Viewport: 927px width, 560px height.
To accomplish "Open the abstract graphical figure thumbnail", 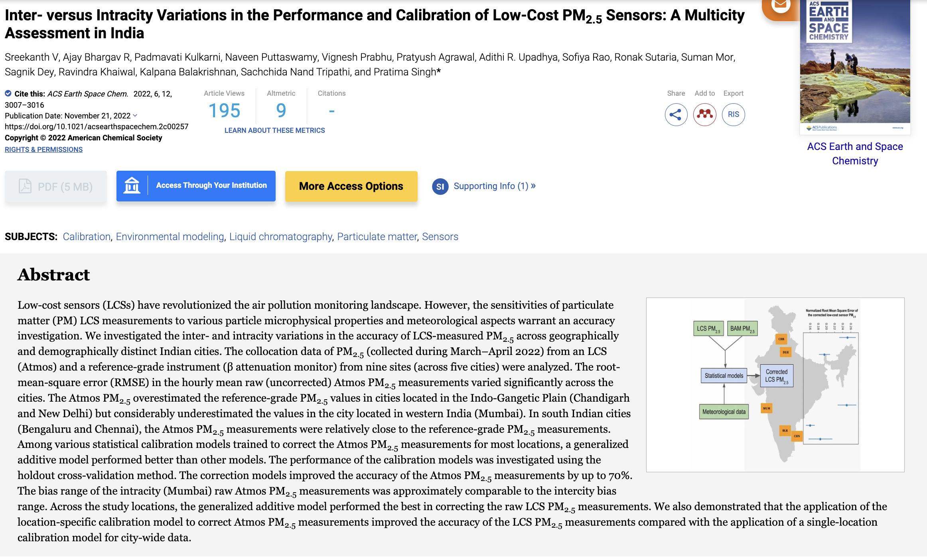I will click(775, 385).
